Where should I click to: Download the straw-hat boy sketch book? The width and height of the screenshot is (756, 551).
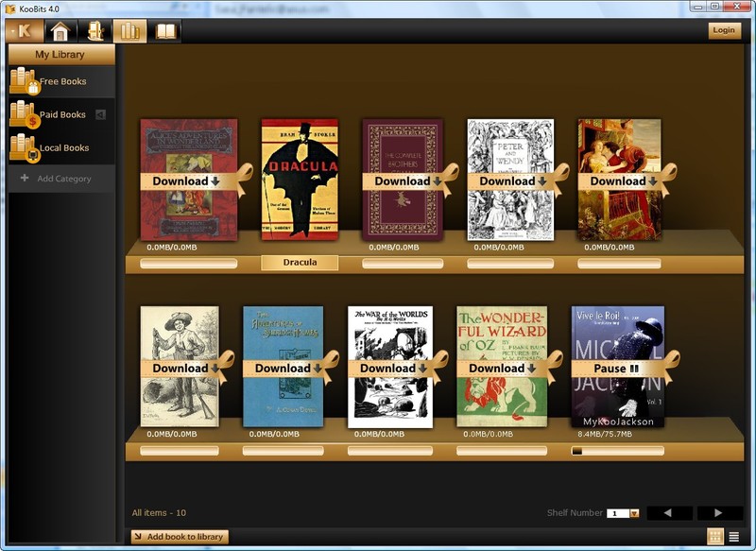tap(185, 369)
